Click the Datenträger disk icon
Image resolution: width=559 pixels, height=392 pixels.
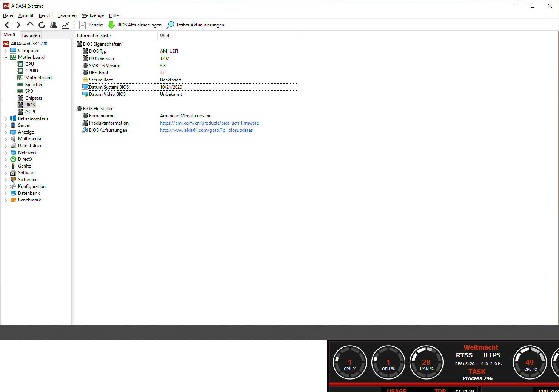[13, 146]
